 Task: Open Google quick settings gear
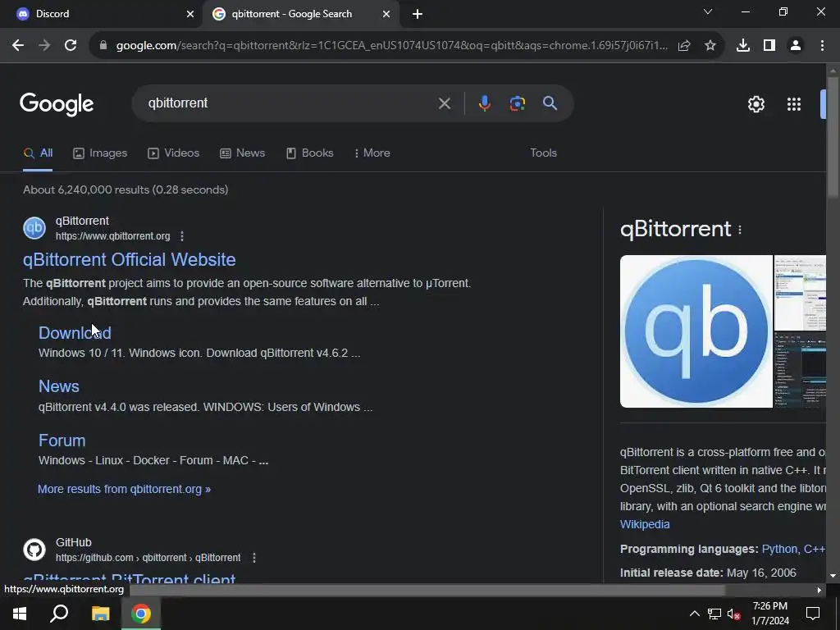756,104
